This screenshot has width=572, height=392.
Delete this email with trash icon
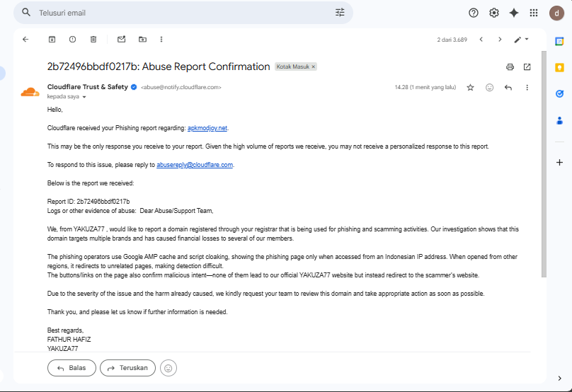pyautogui.click(x=93, y=40)
